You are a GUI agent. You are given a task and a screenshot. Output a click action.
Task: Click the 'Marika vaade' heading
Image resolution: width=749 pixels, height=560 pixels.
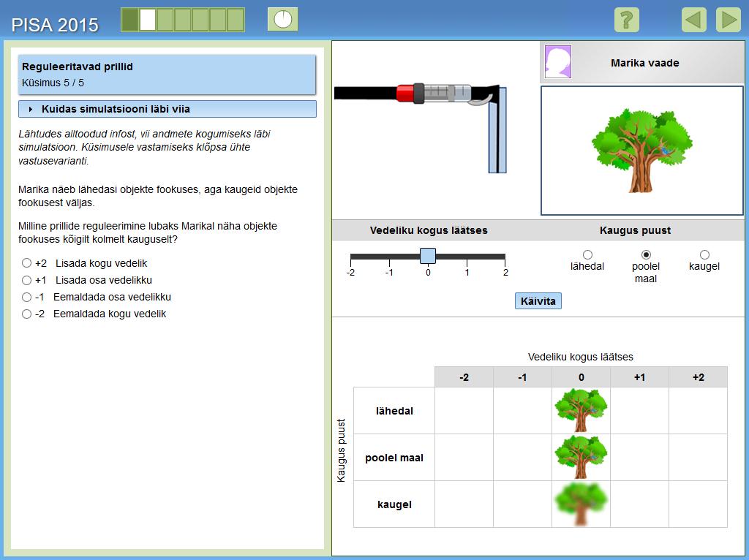(x=644, y=63)
